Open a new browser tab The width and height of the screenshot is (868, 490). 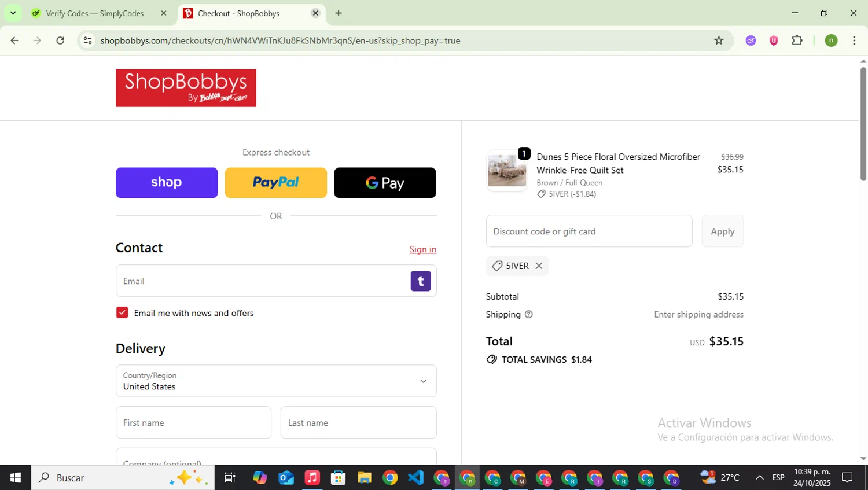[x=339, y=13]
